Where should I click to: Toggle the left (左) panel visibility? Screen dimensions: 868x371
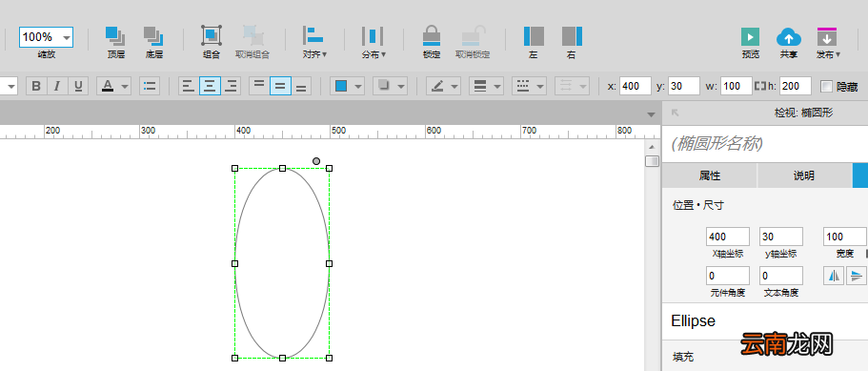[x=534, y=36]
